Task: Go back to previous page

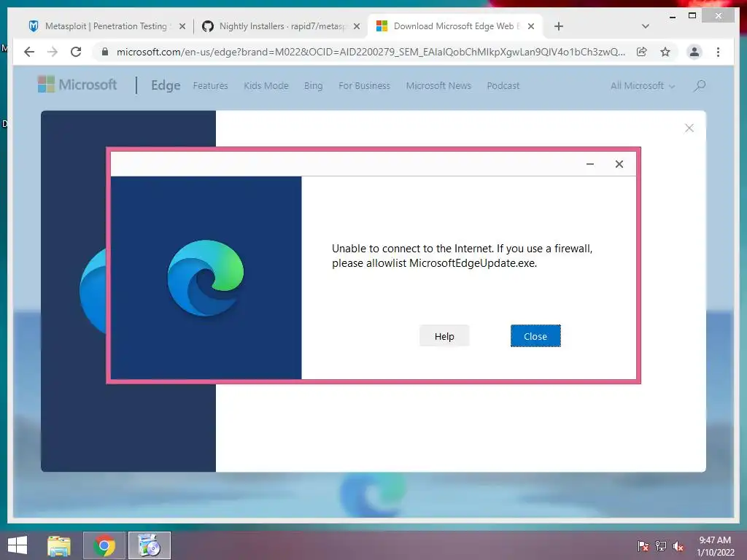Action: [29, 52]
